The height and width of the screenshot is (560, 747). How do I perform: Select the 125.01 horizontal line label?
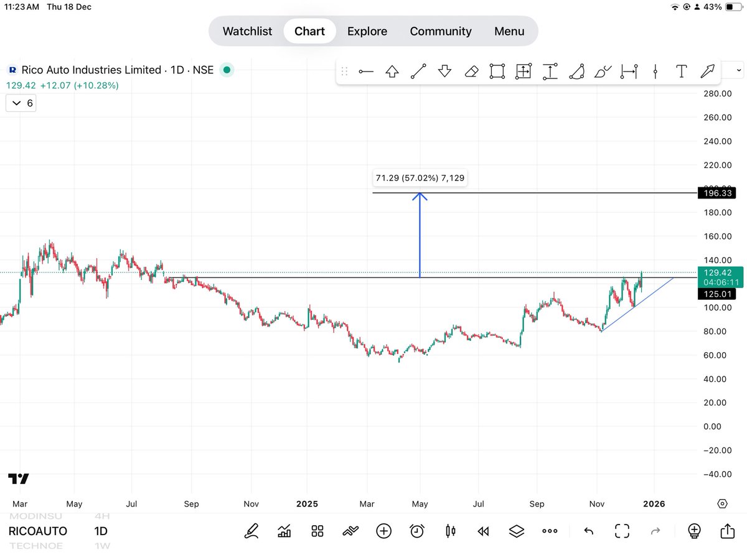click(718, 293)
